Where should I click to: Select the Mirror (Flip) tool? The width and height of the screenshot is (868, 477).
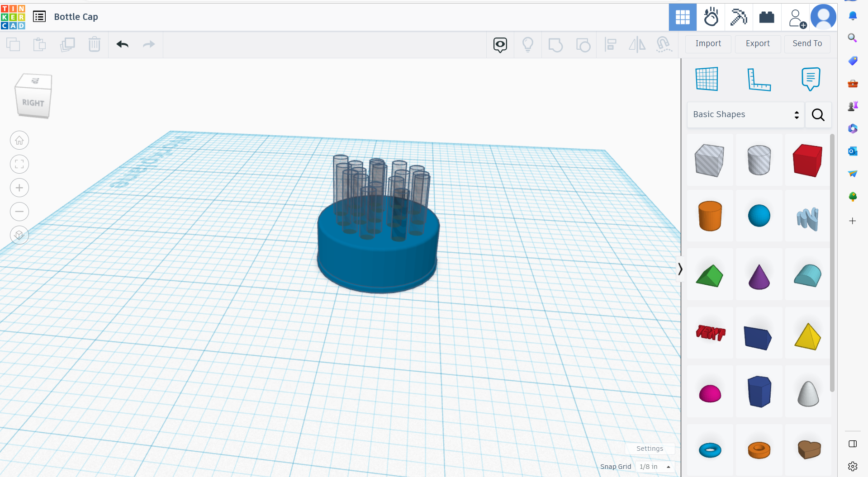(637, 44)
